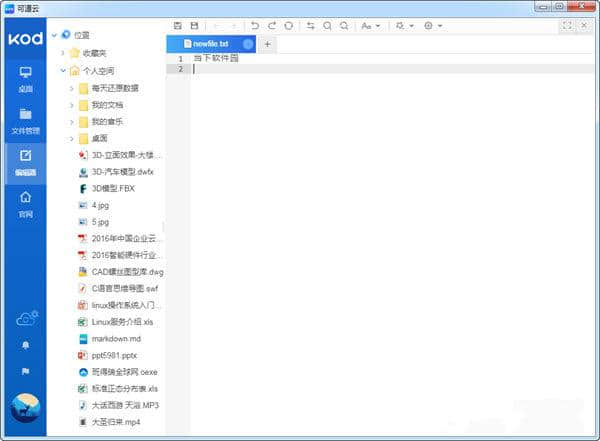Viewport: 600px width, 441px height.
Task: Click the search magnifier icon in toolbar
Action: coord(327,25)
